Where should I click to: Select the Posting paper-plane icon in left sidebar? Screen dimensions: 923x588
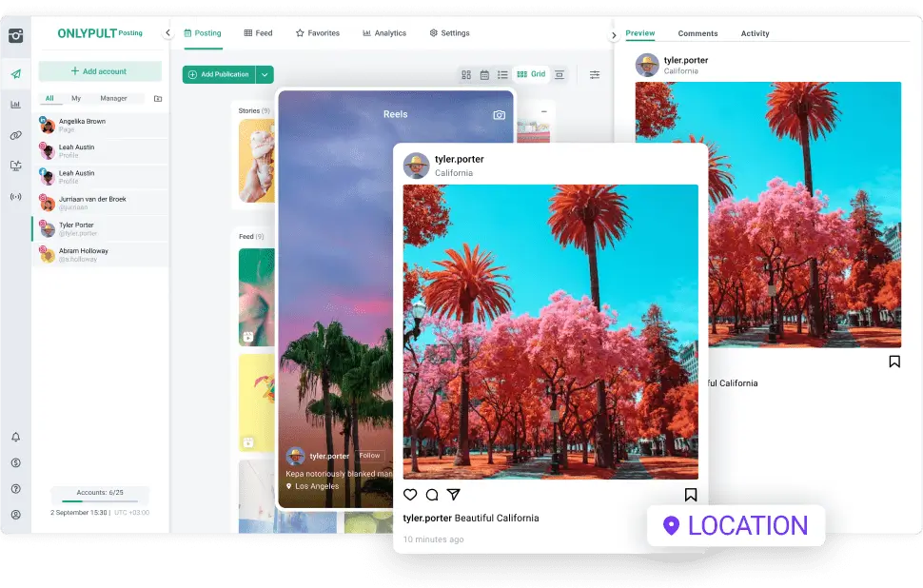point(14,73)
